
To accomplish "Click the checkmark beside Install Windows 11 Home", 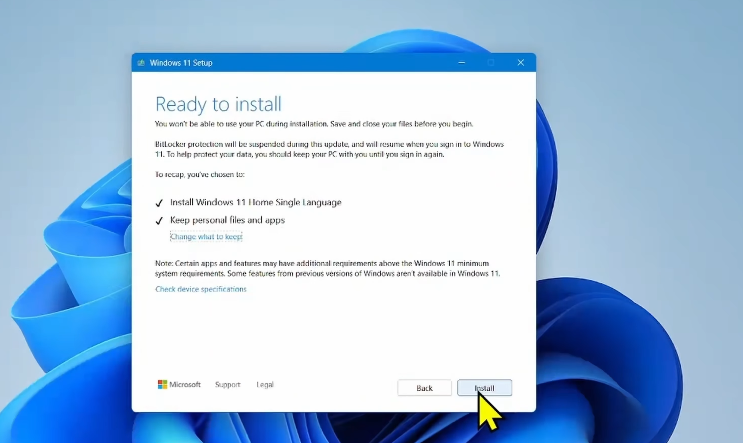I will click(x=159, y=203).
